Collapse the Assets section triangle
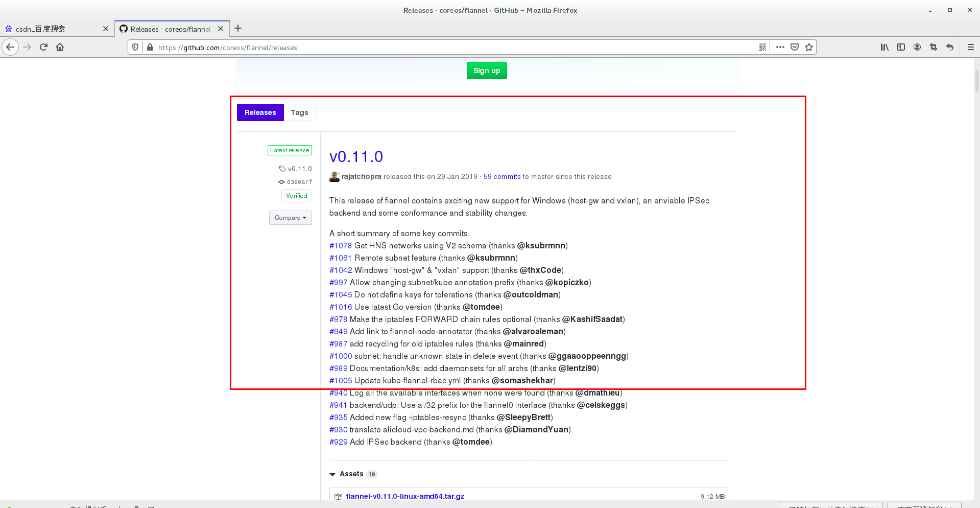980x508 pixels. (x=332, y=474)
